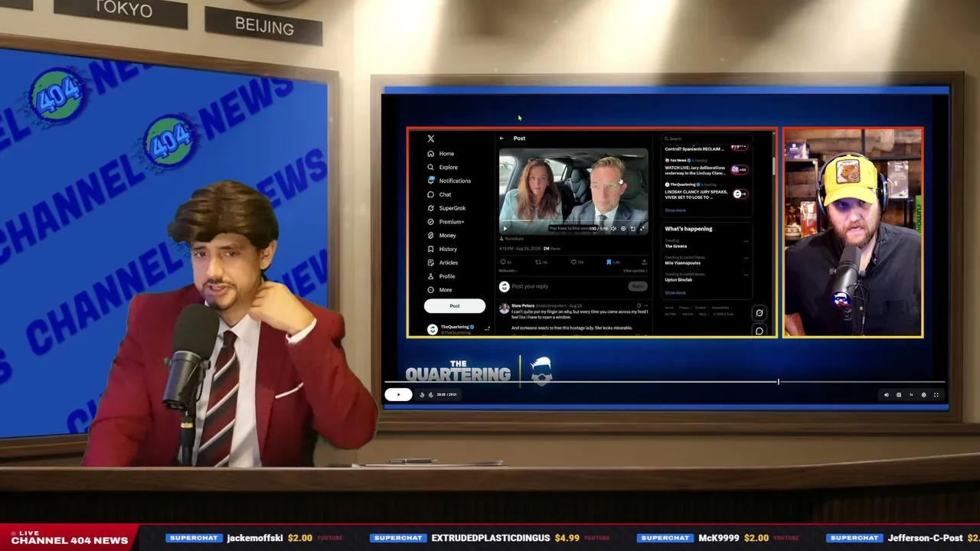The height and width of the screenshot is (551, 980).
Task: Click the Nunakate tagged-person label
Action: (514, 239)
